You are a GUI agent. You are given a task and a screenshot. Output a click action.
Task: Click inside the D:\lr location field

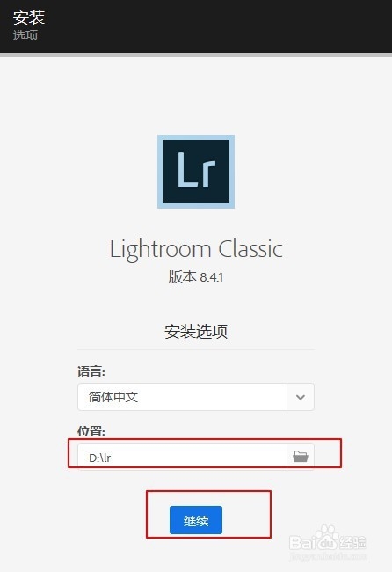[182, 457]
